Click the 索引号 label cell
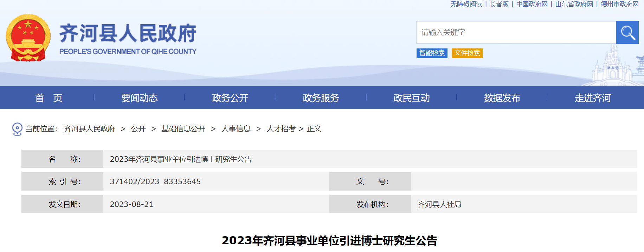644x252 pixels. pos(62,181)
